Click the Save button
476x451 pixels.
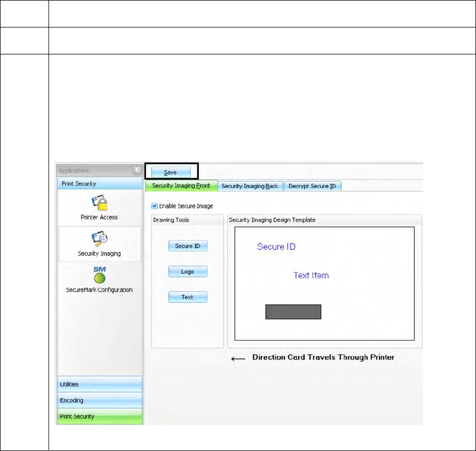pyautogui.click(x=171, y=172)
